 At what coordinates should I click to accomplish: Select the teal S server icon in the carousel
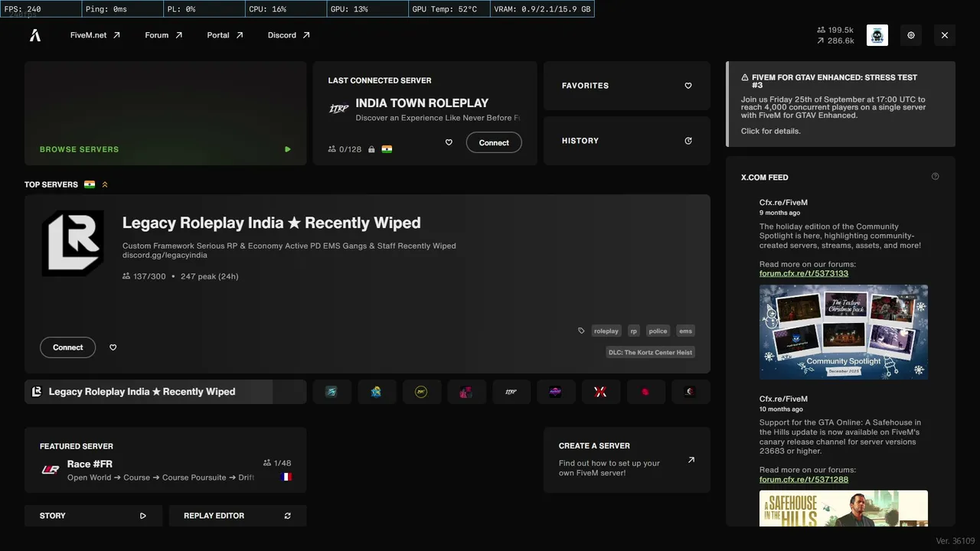tap(332, 392)
